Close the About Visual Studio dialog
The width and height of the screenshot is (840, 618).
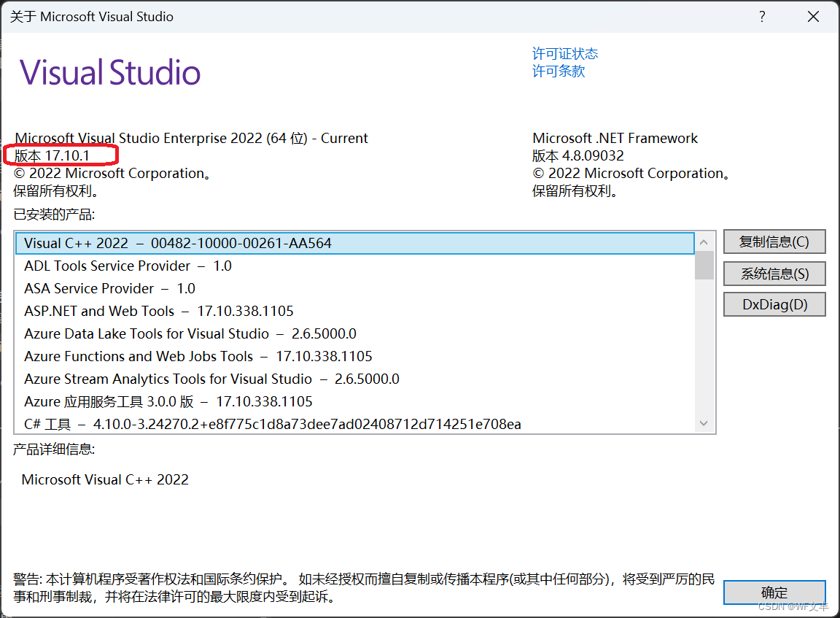[813, 17]
